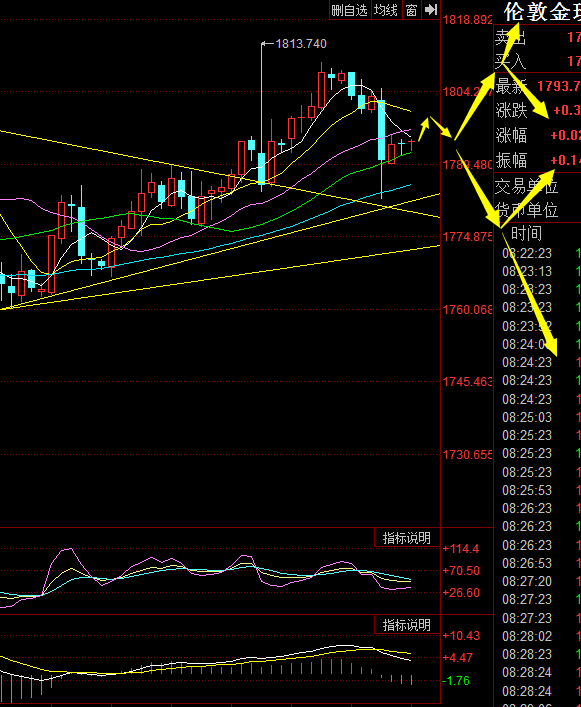Open lower 指标说明 above the MACD panel

tap(407, 625)
